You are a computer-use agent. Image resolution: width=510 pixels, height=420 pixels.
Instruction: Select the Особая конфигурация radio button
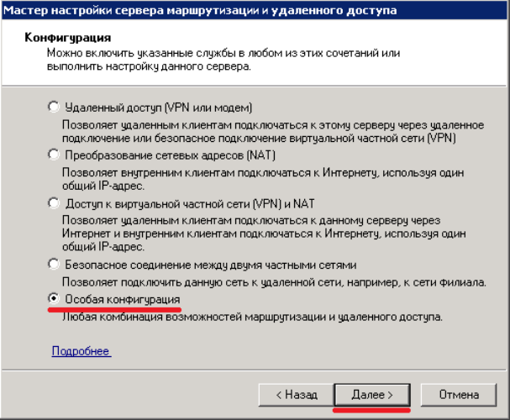pyautogui.click(x=55, y=299)
